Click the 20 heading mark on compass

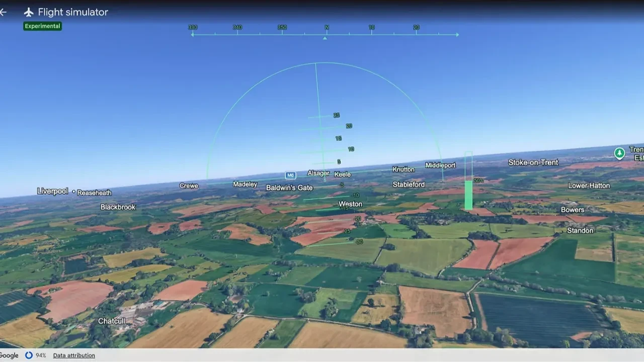coord(416,28)
